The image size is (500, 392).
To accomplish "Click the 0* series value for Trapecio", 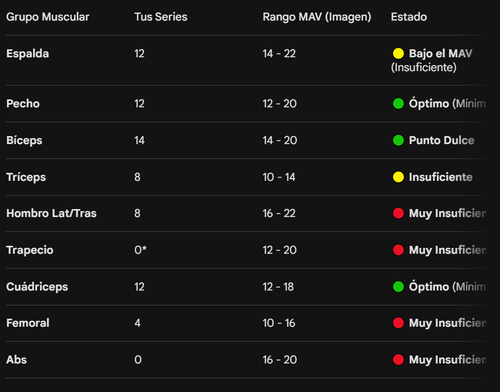I will [140, 250].
